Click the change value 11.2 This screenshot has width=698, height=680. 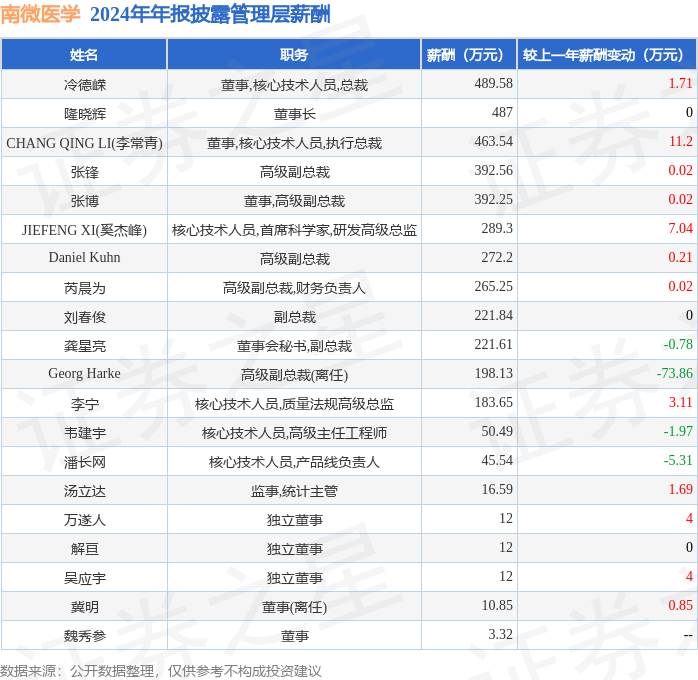[x=680, y=141]
